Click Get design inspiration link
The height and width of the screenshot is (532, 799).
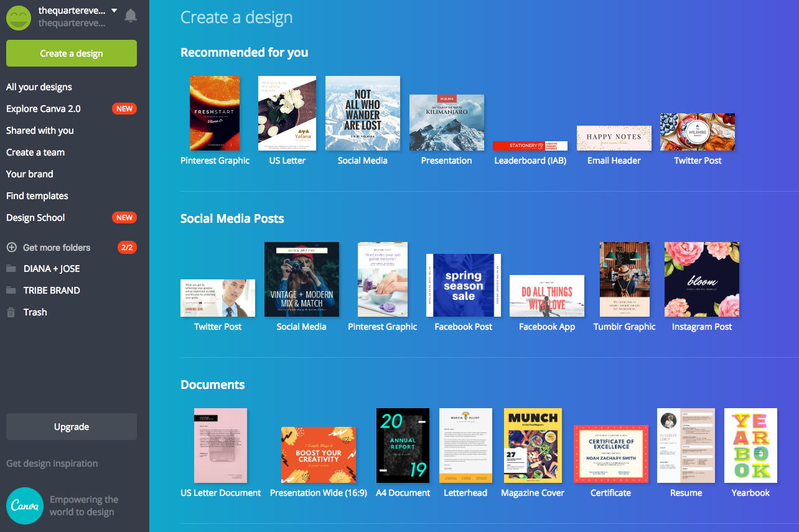[x=52, y=464]
